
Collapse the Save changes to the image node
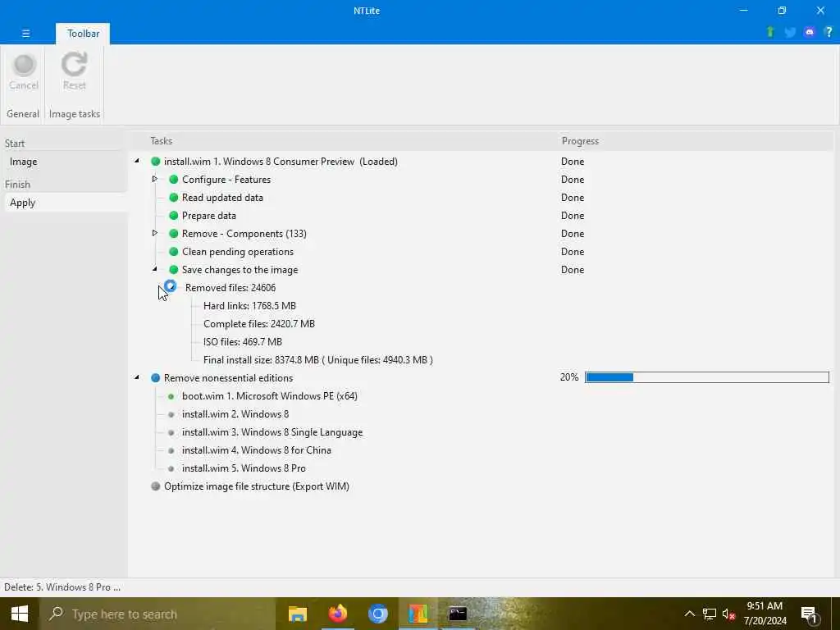[x=155, y=269]
